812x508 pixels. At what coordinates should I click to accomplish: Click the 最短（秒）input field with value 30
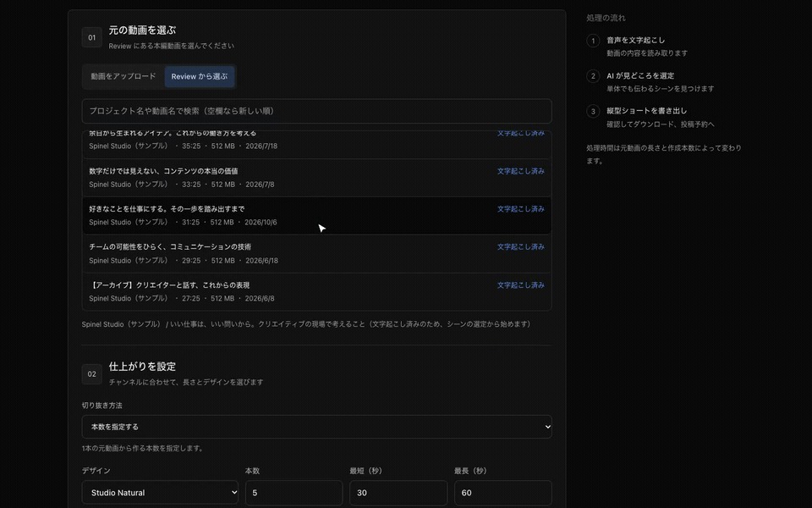point(398,493)
